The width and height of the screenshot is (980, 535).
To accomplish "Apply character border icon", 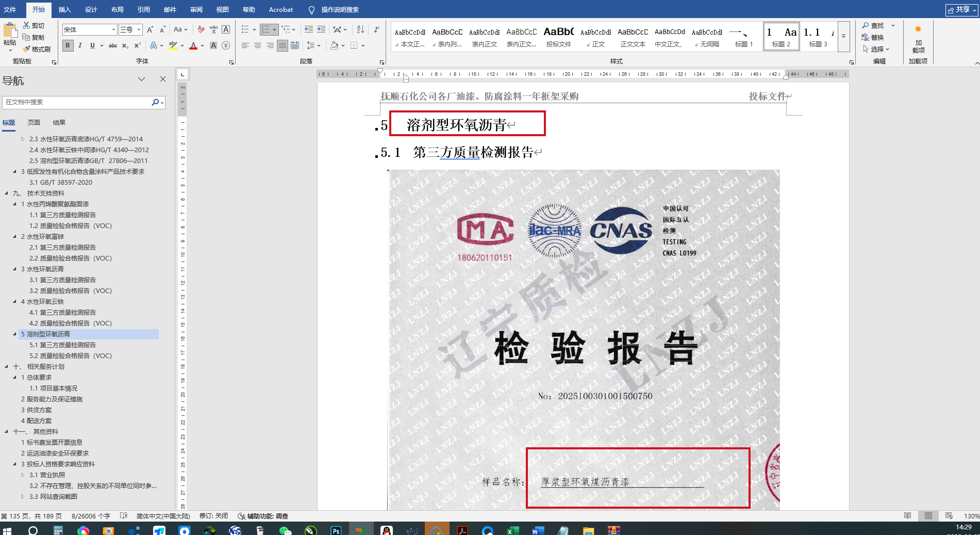I will [226, 30].
